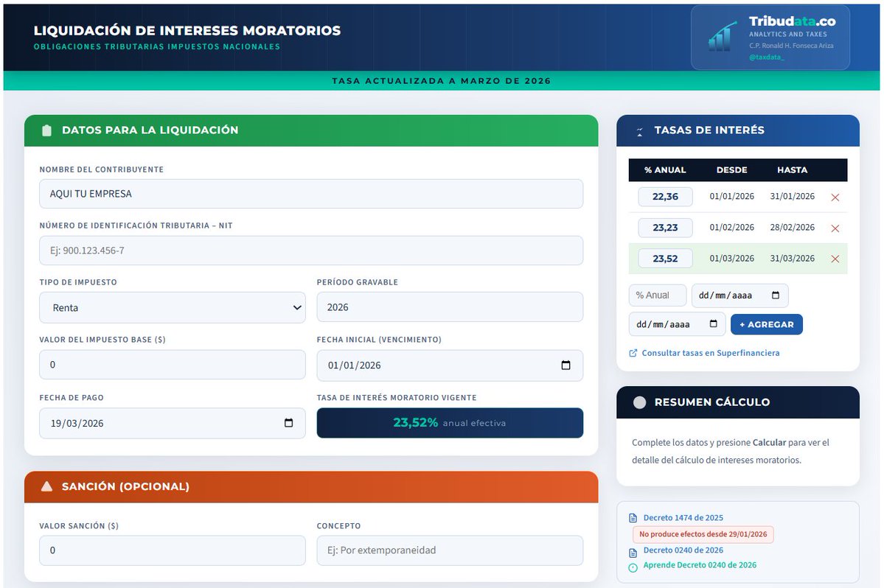884x588 pixels.
Task: Focus the Concepto sanction field
Action: click(450, 550)
